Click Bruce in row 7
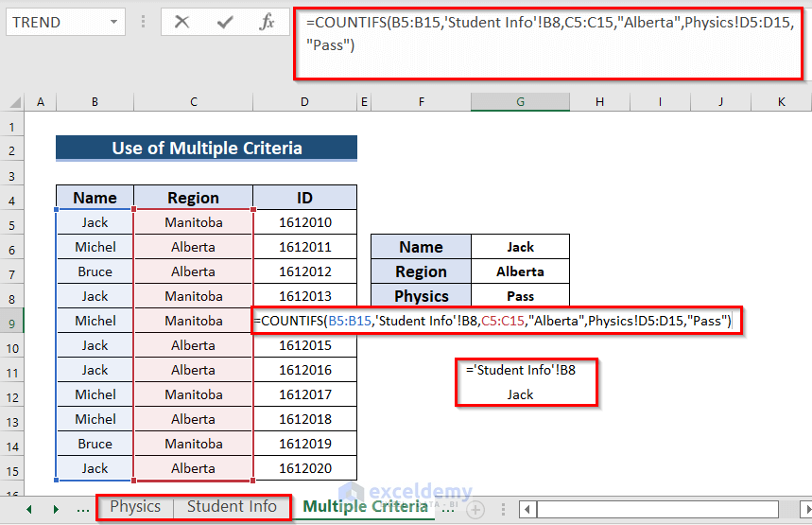Screen dimensions: 812x525 click(x=95, y=271)
